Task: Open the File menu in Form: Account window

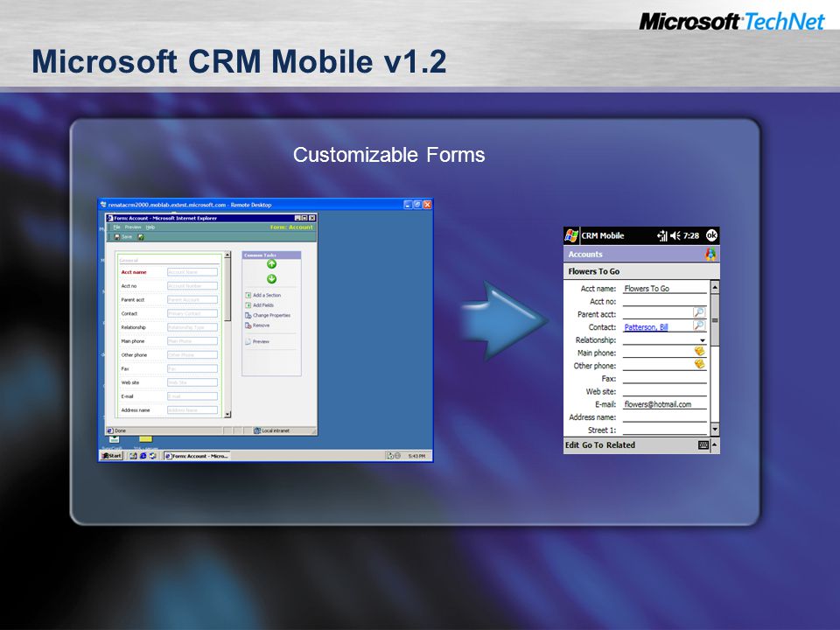Action: coord(116,227)
